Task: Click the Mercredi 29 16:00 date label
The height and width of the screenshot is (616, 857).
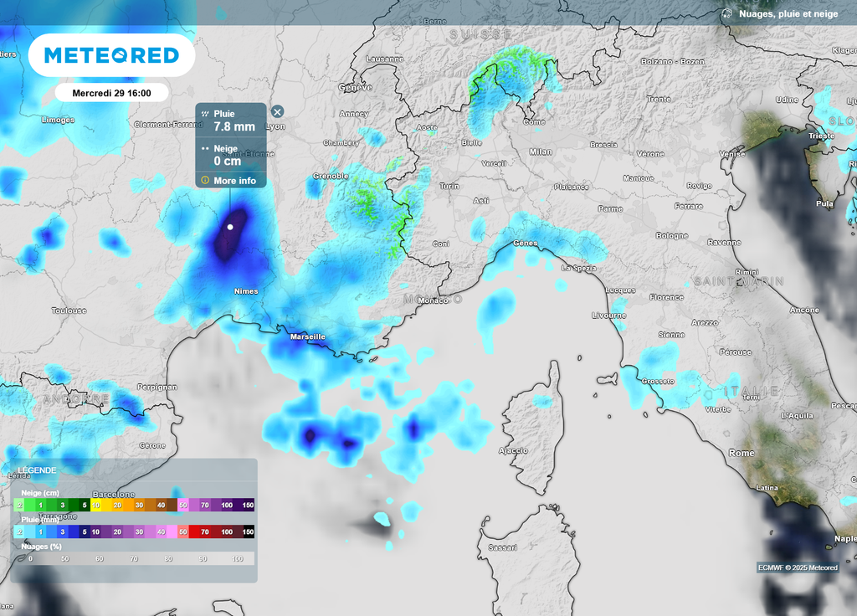Action: [111, 93]
